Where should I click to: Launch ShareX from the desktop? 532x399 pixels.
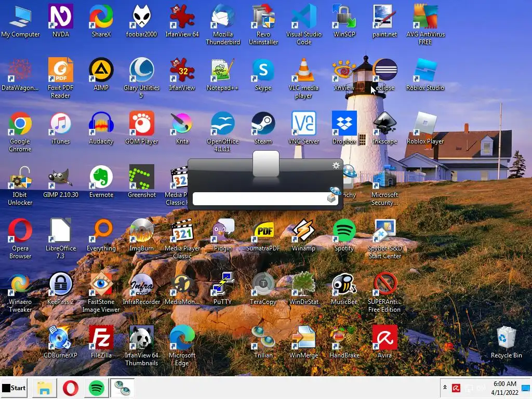[x=101, y=20]
